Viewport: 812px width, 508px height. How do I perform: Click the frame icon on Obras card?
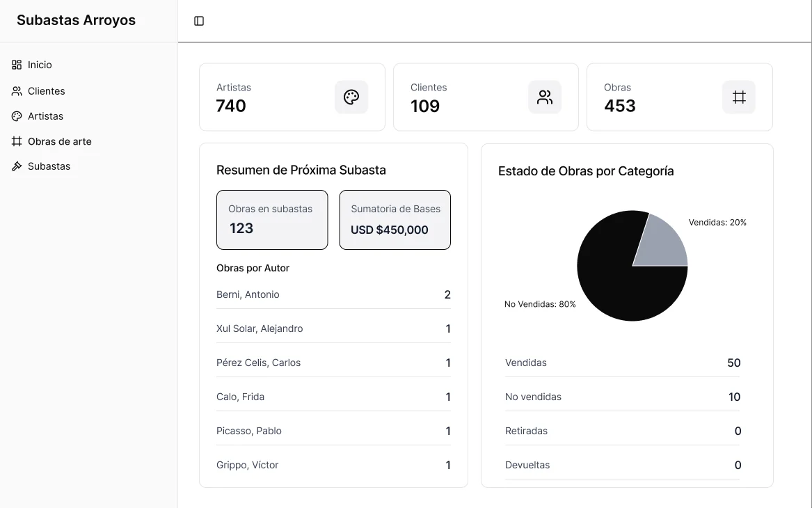click(x=739, y=97)
